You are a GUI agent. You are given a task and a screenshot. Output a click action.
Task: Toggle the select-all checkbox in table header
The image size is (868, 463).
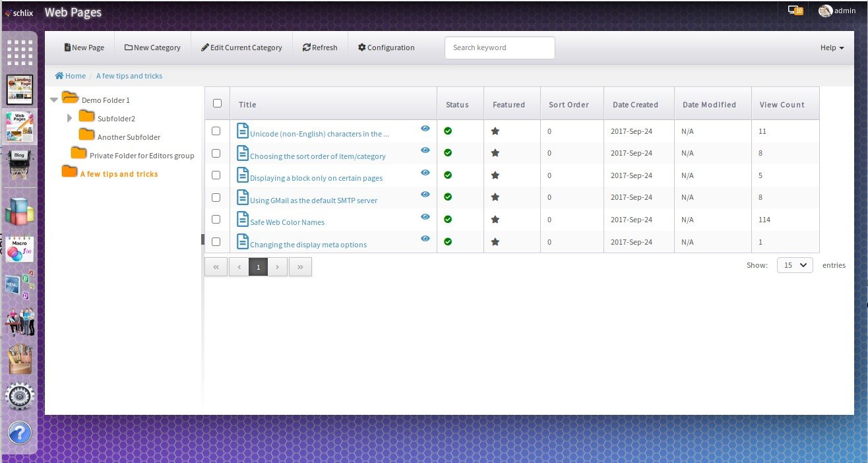(x=217, y=104)
